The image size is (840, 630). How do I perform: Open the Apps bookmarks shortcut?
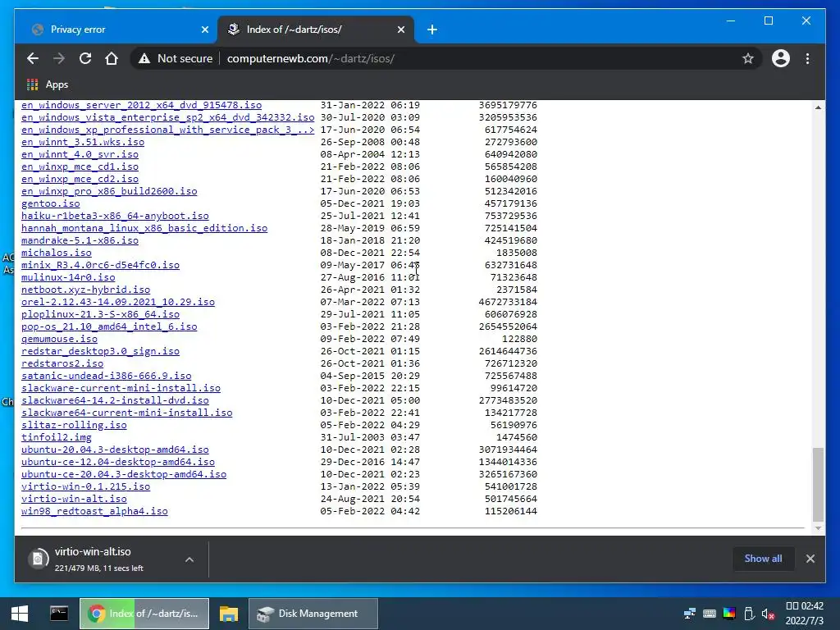48,84
